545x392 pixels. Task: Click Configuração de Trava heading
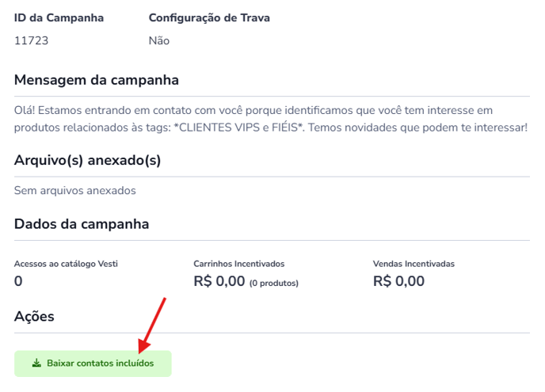pyautogui.click(x=209, y=17)
